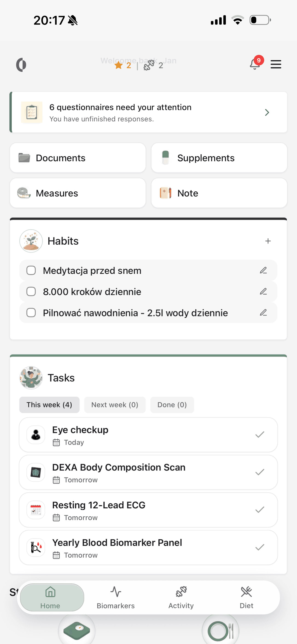This screenshot has width=297, height=644.
Task: Open the Measures section
Action: pos(78,193)
